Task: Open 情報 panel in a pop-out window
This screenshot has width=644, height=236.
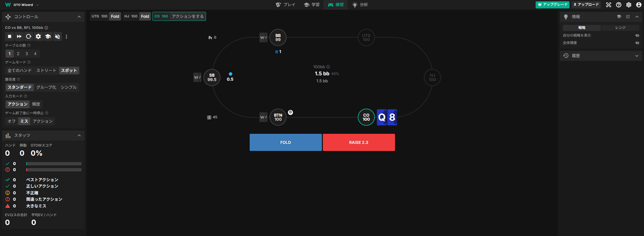Action: (x=628, y=17)
